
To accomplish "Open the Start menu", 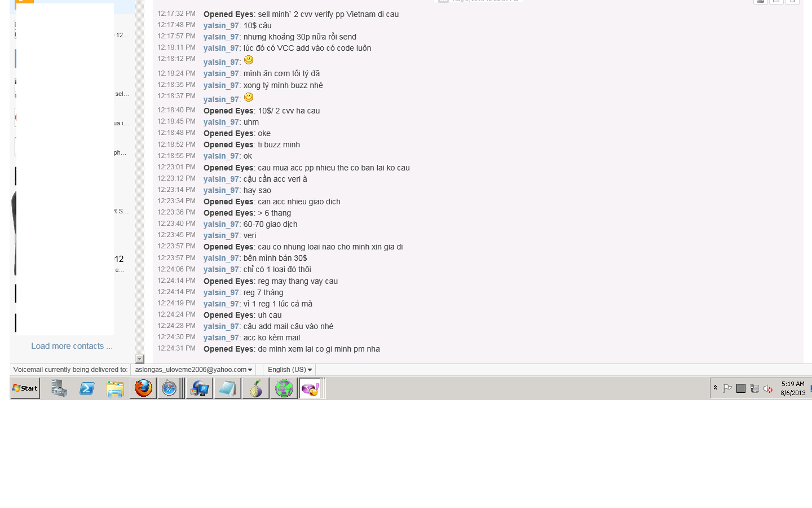I will point(25,388).
